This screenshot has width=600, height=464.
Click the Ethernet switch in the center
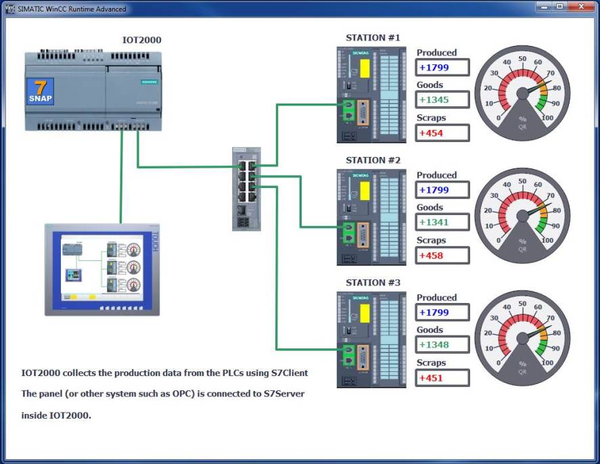[246, 189]
